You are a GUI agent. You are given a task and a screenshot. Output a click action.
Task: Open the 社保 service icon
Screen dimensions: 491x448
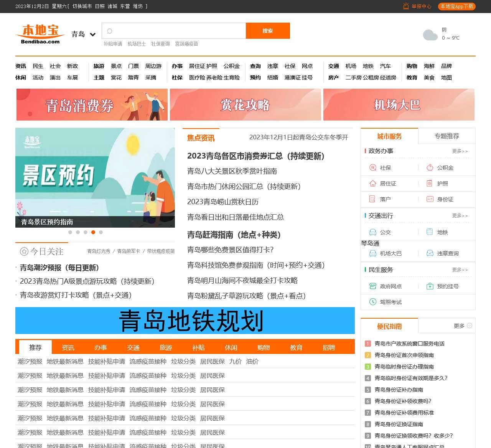(x=372, y=168)
